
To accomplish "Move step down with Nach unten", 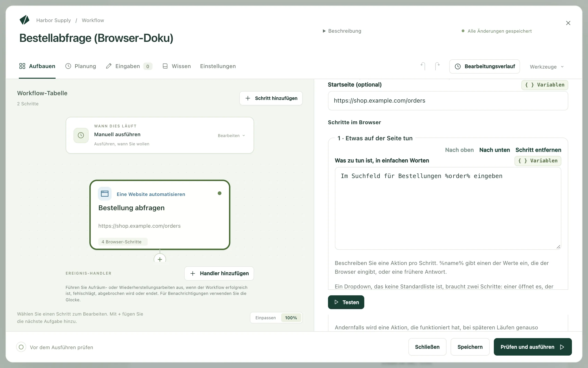I will pos(495,150).
